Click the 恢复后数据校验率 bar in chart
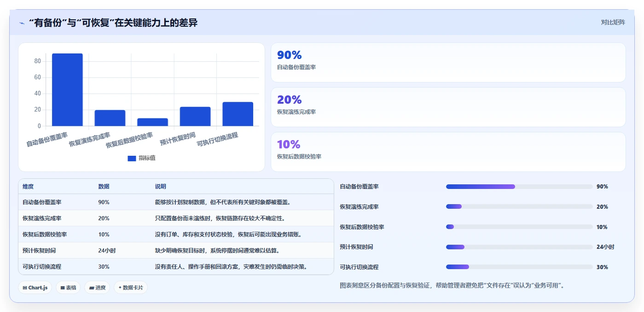This screenshot has width=644, height=312. pos(152,122)
